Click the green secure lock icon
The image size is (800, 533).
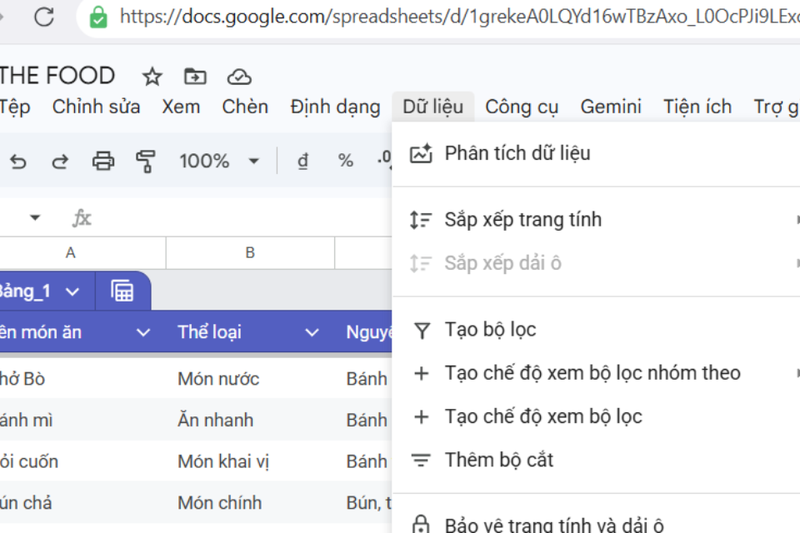[98, 18]
